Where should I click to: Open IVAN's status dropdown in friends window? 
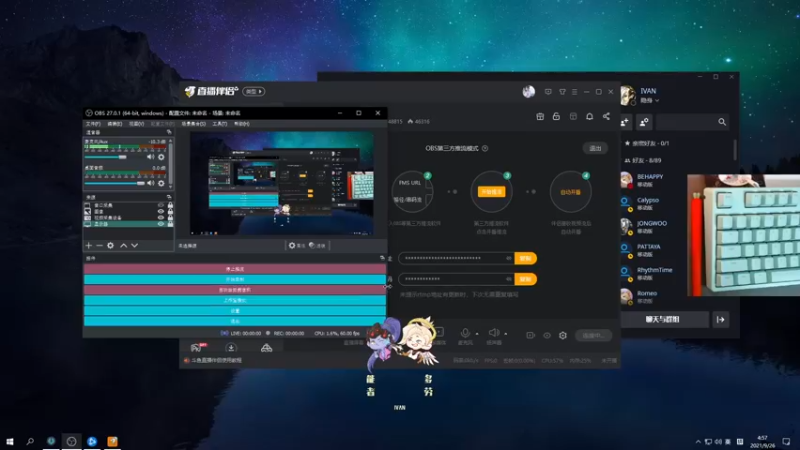point(649,101)
